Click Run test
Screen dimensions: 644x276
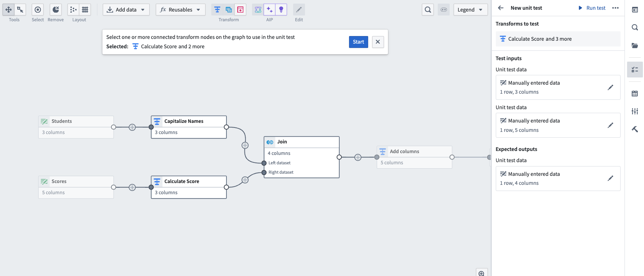coord(592,8)
